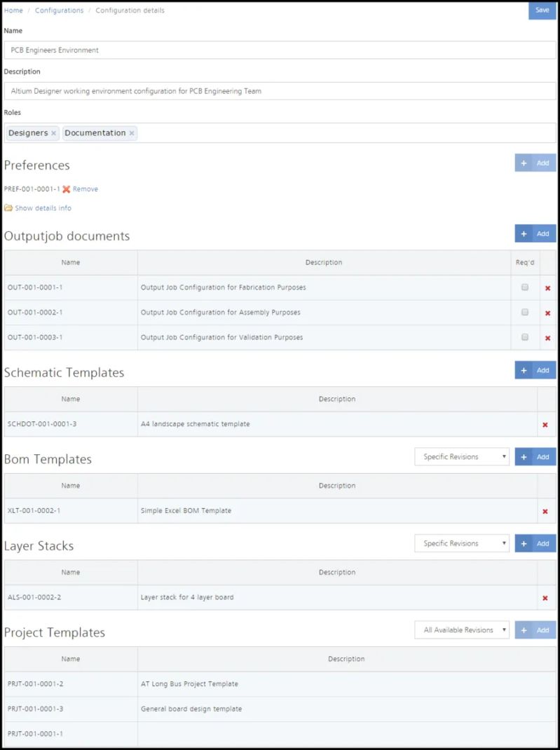Open Layer Stacks revisions dropdown
Screen dimensions: 560x750
coord(462,543)
